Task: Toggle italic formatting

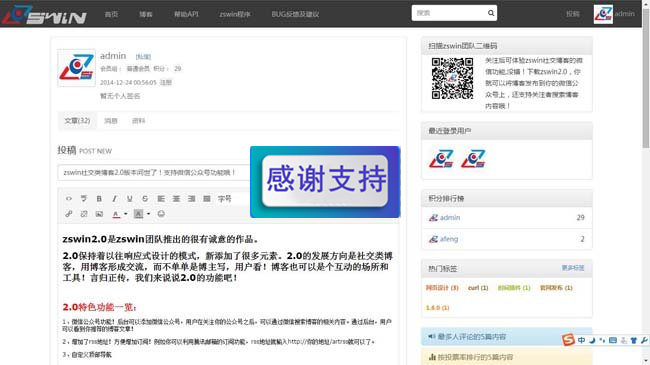Action: pyautogui.click(x=114, y=199)
